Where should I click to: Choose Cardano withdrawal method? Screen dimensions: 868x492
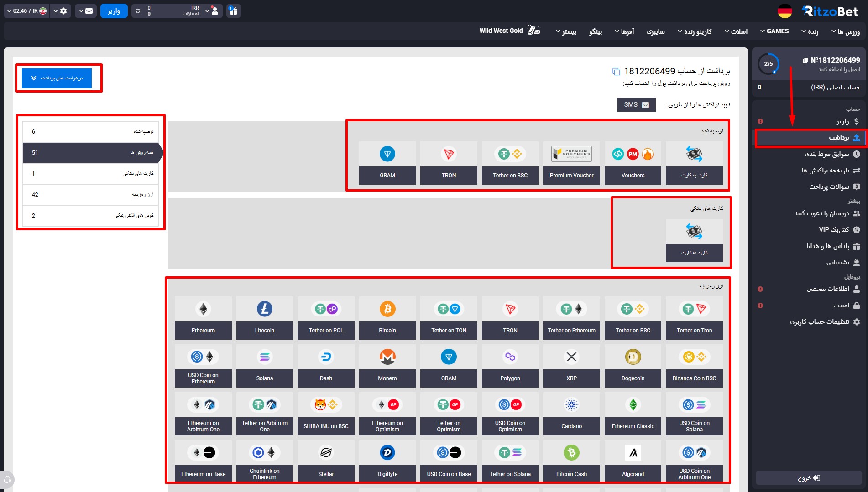571,414
